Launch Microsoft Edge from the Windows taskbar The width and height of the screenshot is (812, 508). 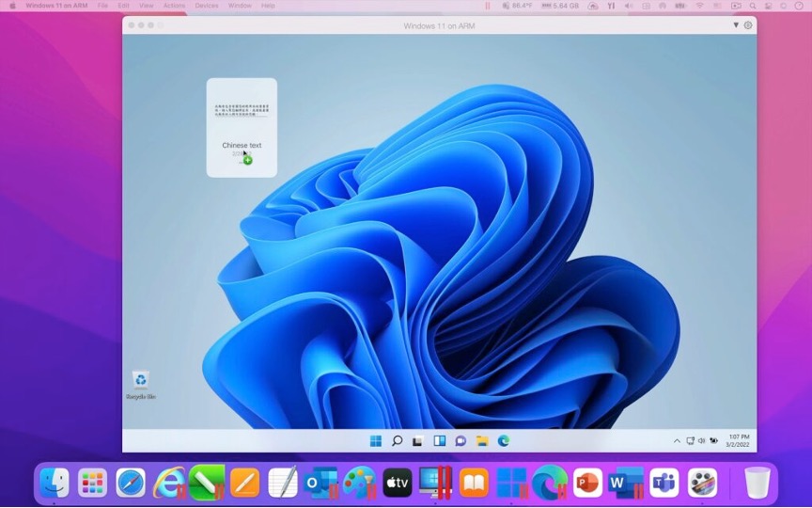click(x=504, y=440)
